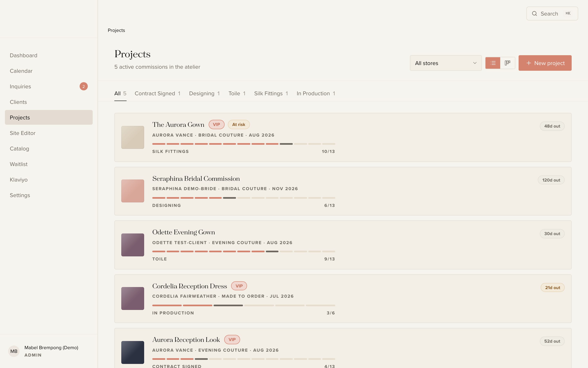Click the Odette progress bar
Image resolution: width=588 pixels, height=368 pixels.
[x=244, y=251]
